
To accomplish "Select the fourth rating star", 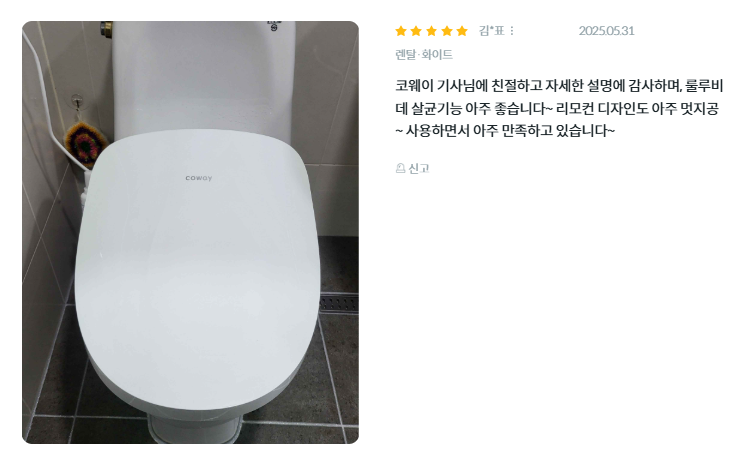I will [447, 31].
